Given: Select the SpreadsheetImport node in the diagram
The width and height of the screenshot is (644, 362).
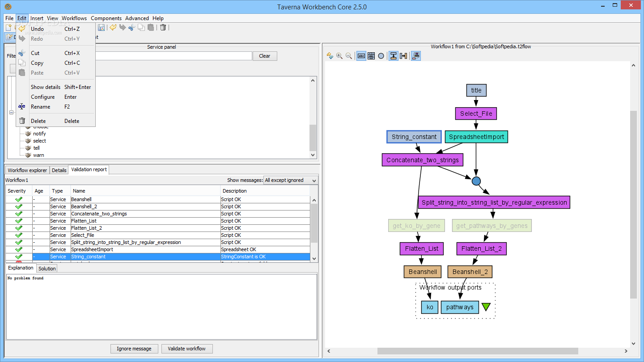Looking at the screenshot, I should (x=476, y=137).
